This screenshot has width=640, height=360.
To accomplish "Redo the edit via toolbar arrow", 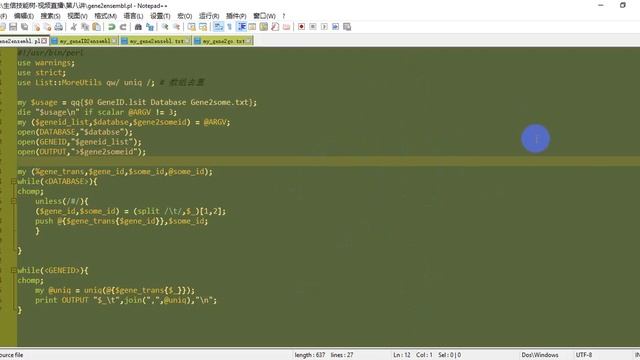I will [x=123, y=27].
